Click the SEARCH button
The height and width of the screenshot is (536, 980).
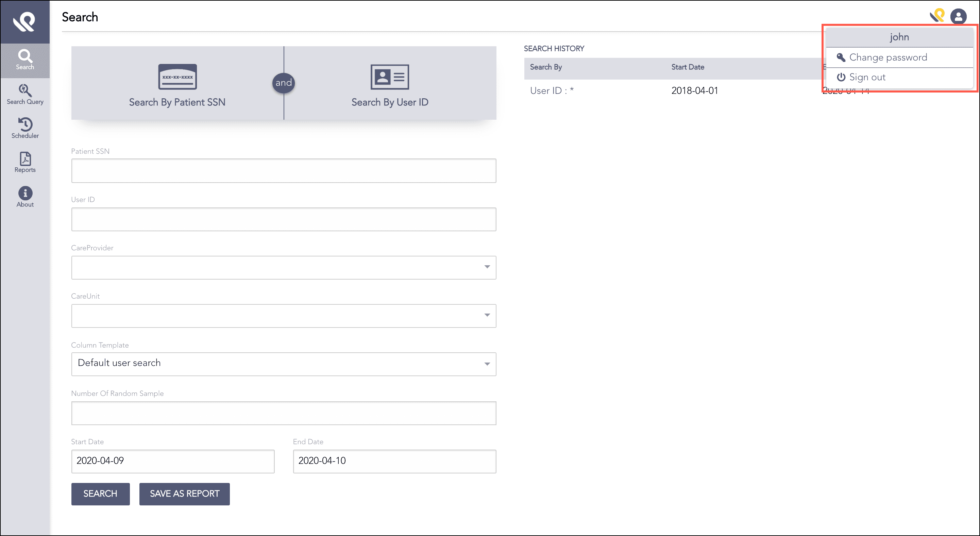[100, 494]
